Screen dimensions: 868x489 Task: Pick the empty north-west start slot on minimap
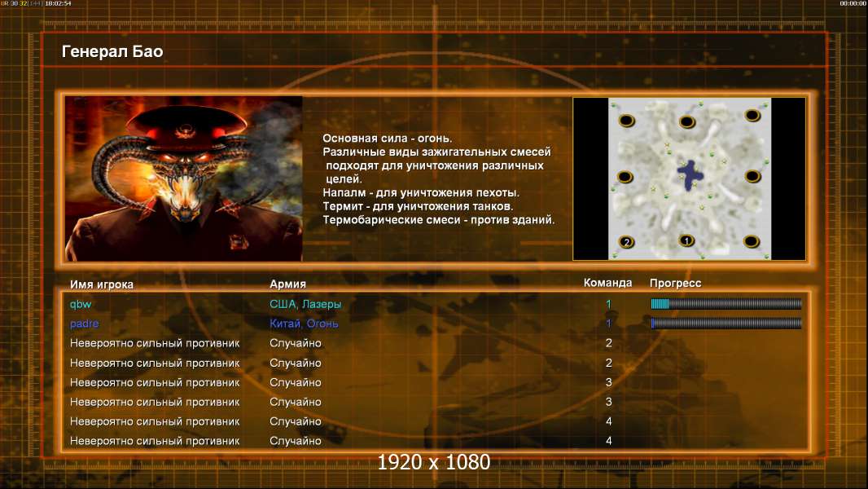[x=627, y=120]
